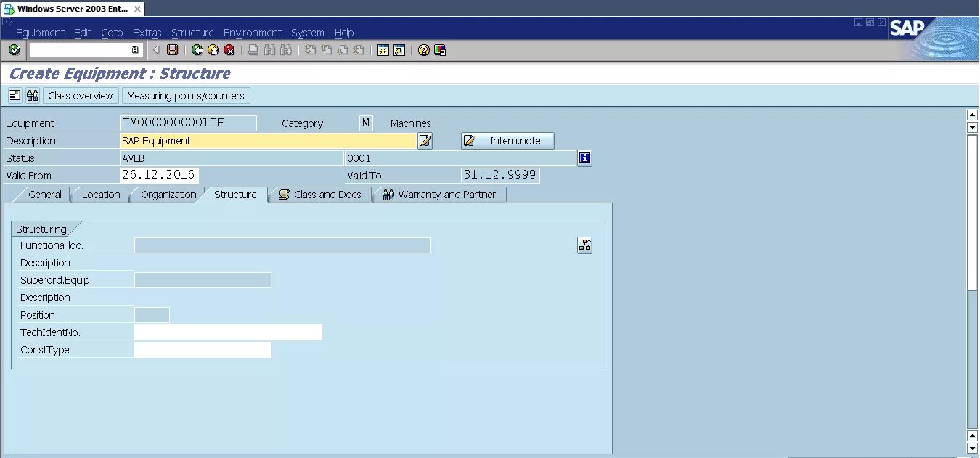Go to the previous page icon
980x458 pixels.
coord(327,50)
